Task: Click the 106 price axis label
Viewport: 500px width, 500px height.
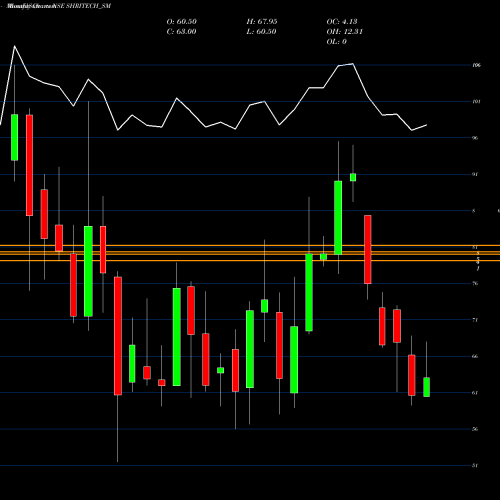Action: [x=476, y=65]
